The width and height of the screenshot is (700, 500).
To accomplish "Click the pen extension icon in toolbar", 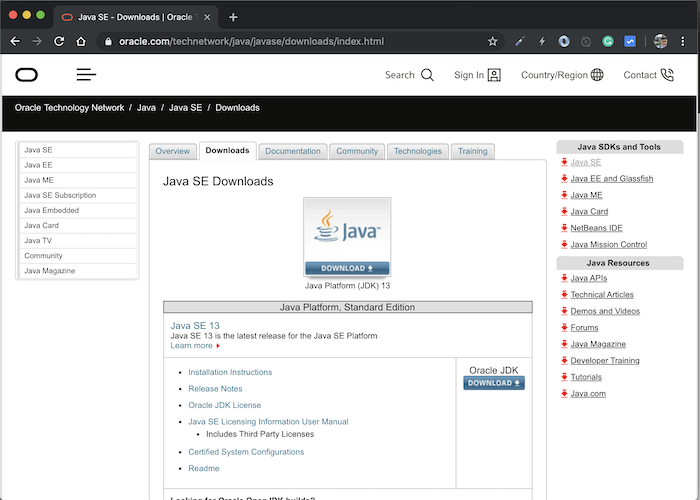I will 519,42.
